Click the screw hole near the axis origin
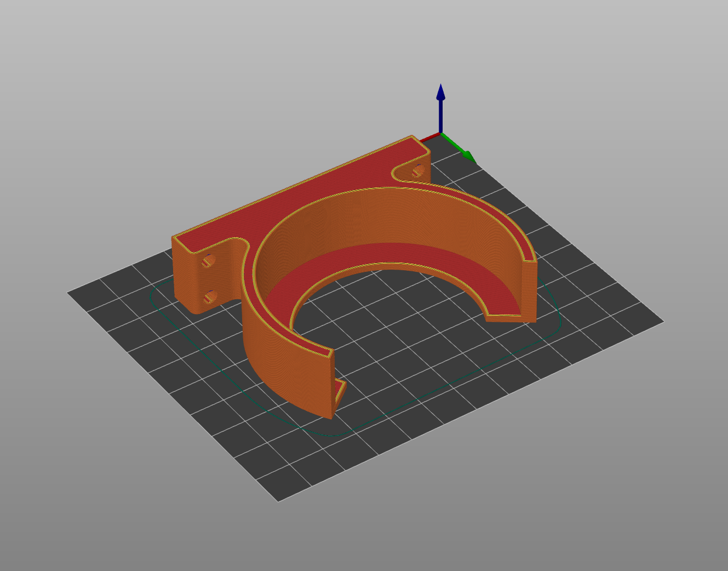 click(x=418, y=171)
